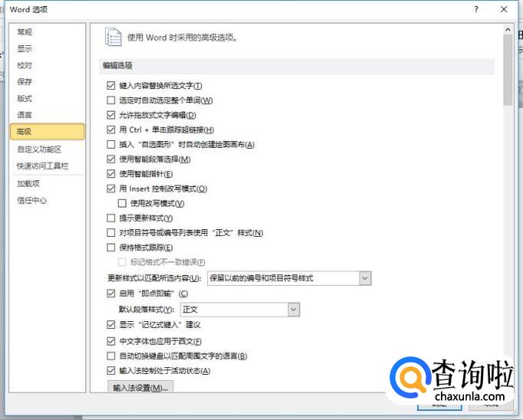Open 快速访问工具栏 settings

pos(43,166)
